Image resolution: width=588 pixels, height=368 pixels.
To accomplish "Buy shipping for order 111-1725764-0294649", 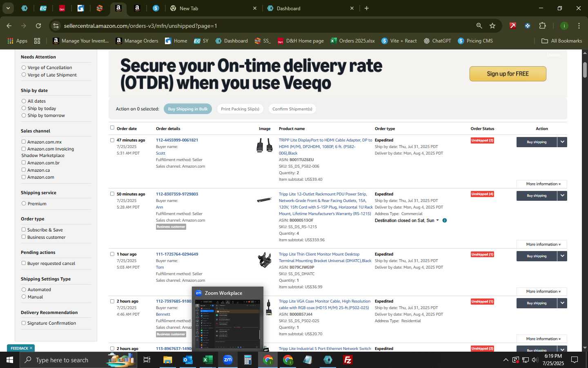I will (x=537, y=256).
